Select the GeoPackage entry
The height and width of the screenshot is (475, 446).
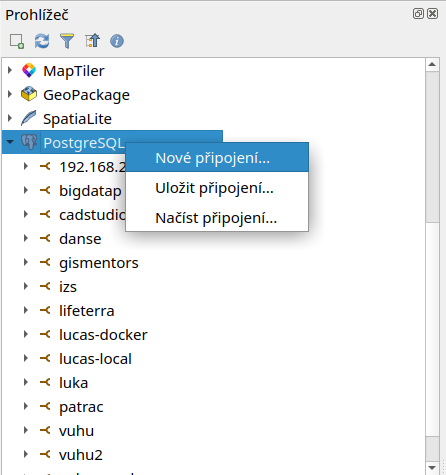[x=86, y=95]
